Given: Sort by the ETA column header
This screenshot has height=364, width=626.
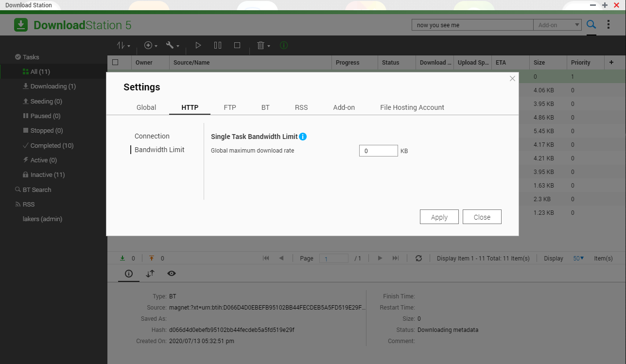Looking at the screenshot, I should pos(510,62).
